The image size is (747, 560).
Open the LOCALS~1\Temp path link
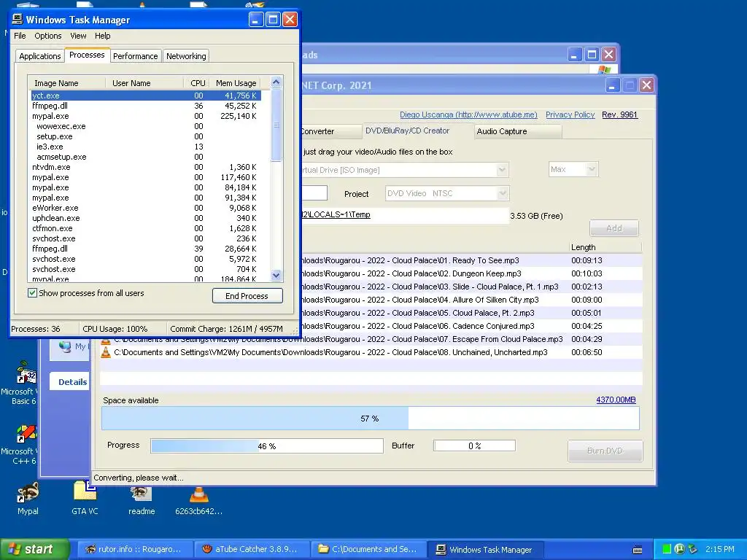coord(336,214)
